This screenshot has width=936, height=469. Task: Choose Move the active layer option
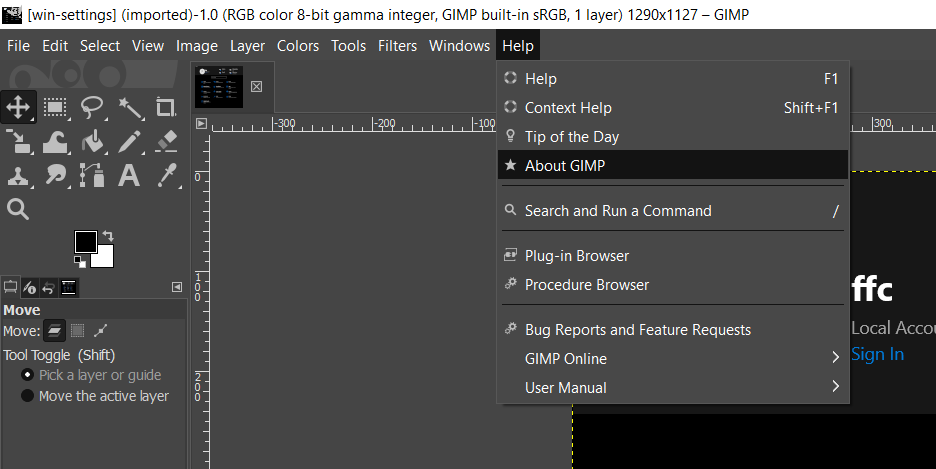[x=95, y=396]
